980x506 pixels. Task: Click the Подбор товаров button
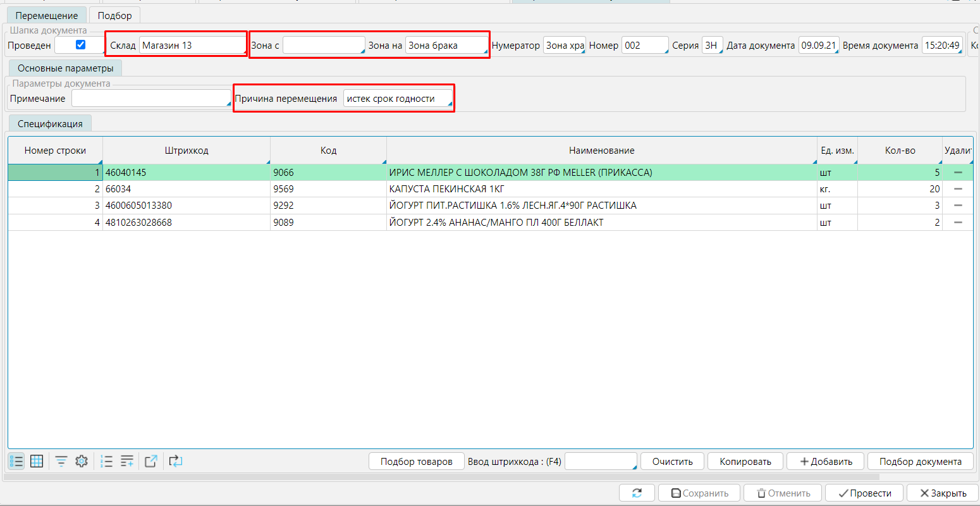click(x=416, y=461)
